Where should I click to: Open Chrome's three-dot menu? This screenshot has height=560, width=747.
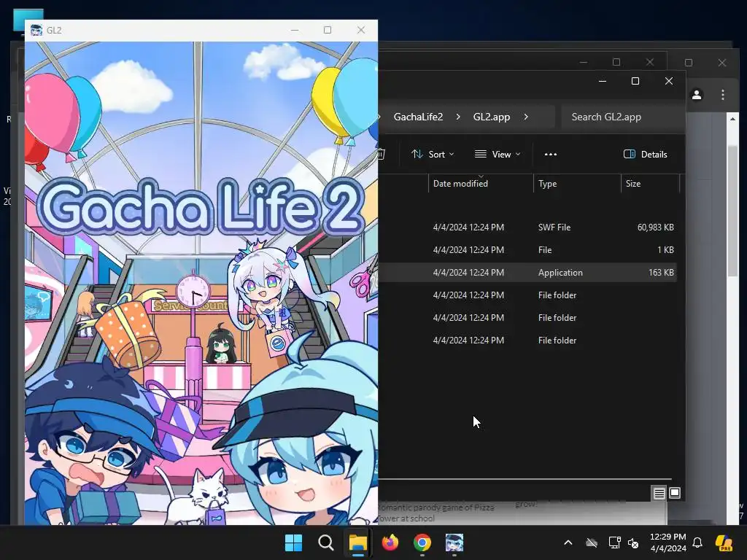tap(723, 95)
